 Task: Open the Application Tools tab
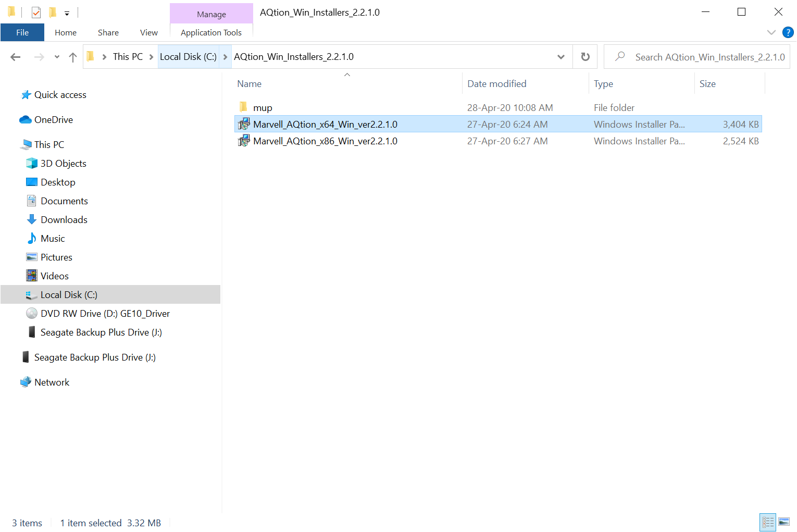click(x=211, y=32)
